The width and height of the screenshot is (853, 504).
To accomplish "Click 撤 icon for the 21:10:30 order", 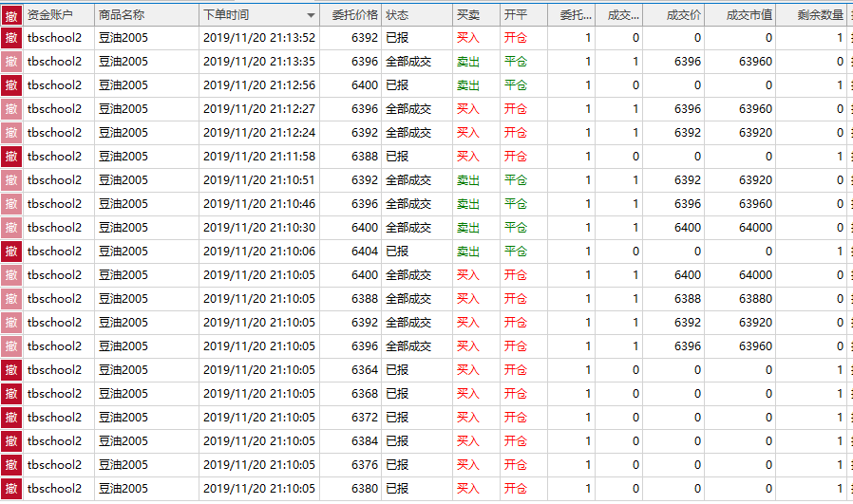I will pyautogui.click(x=11, y=228).
